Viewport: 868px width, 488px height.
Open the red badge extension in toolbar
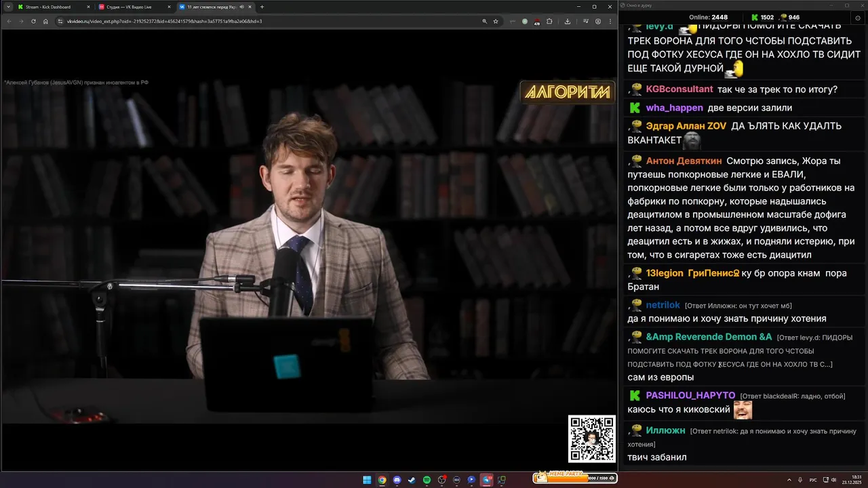[x=537, y=21]
